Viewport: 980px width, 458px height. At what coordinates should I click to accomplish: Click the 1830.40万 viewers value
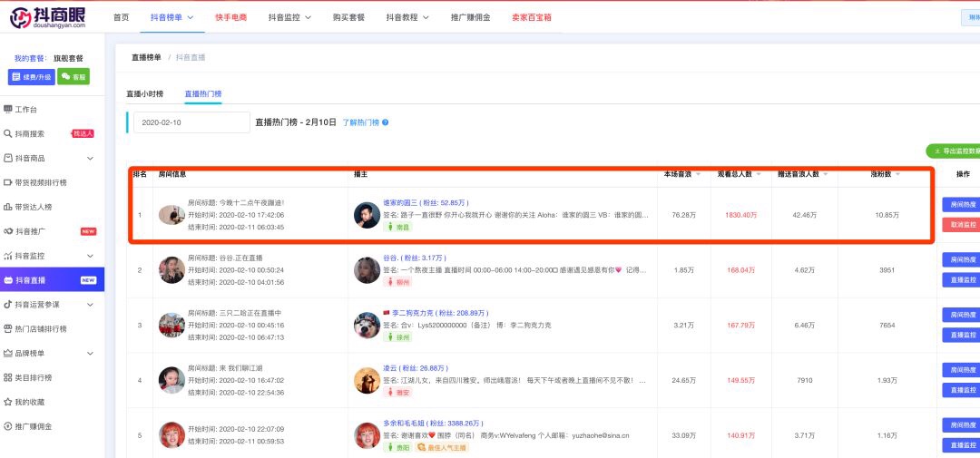[x=740, y=215]
